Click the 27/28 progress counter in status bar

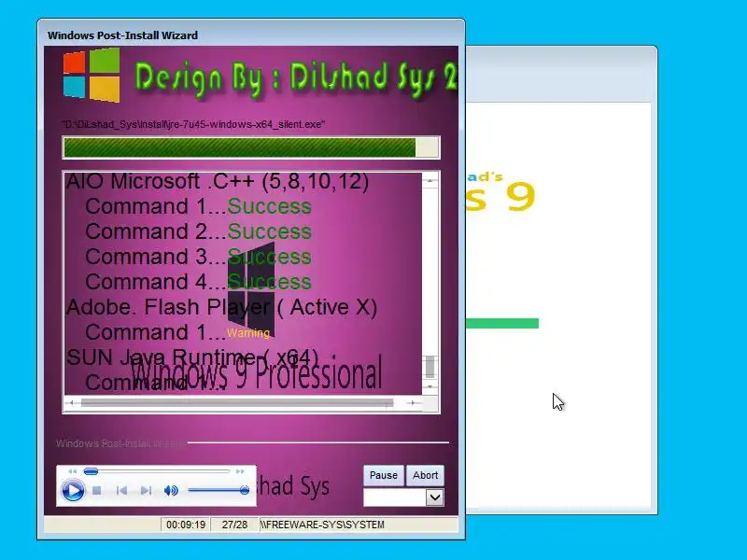(235, 525)
